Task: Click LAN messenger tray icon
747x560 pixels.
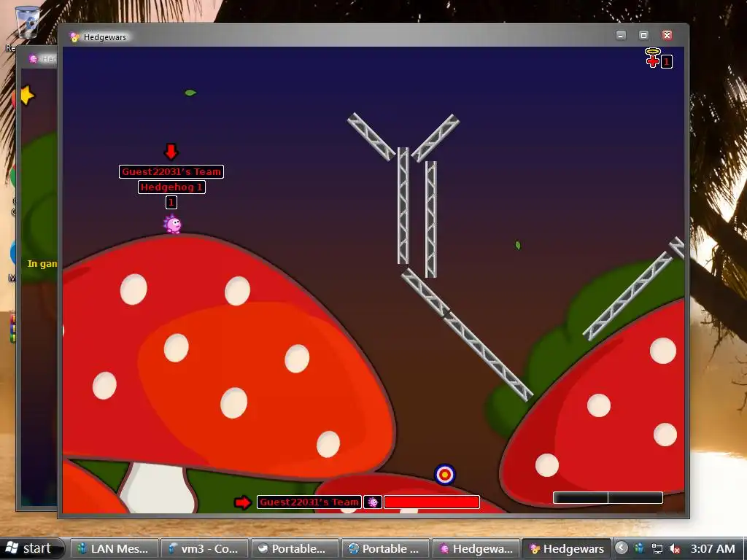Action: click(639, 548)
